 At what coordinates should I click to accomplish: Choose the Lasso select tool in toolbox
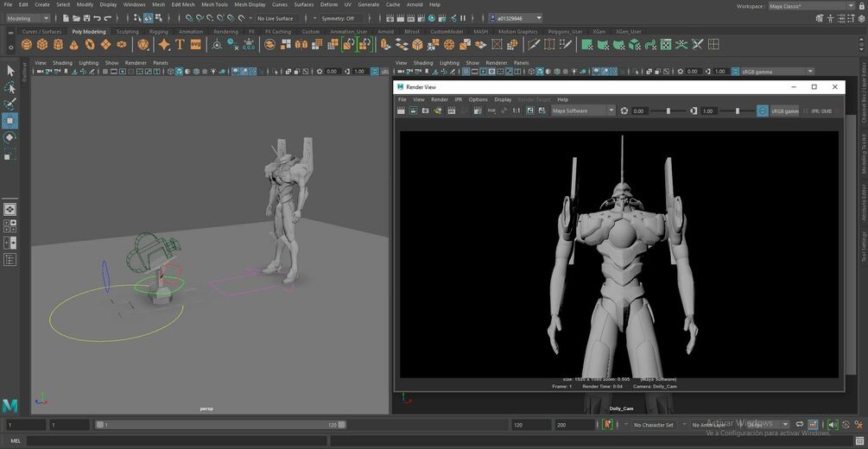click(10, 87)
